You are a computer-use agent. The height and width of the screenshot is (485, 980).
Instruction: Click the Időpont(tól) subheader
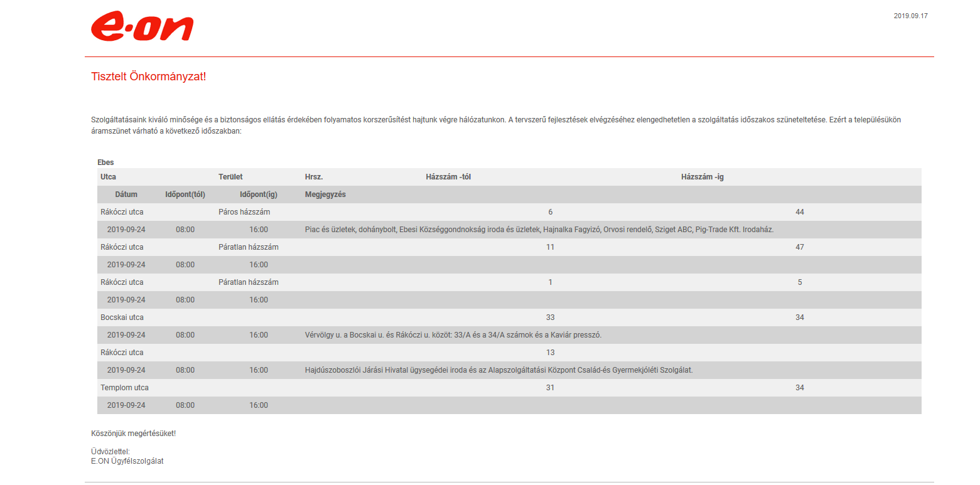pos(185,195)
